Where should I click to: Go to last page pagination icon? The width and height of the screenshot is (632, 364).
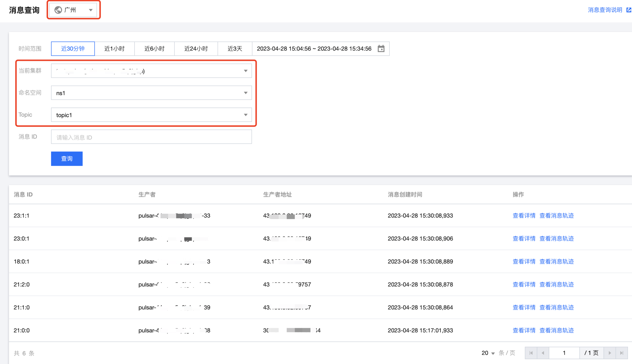621,353
